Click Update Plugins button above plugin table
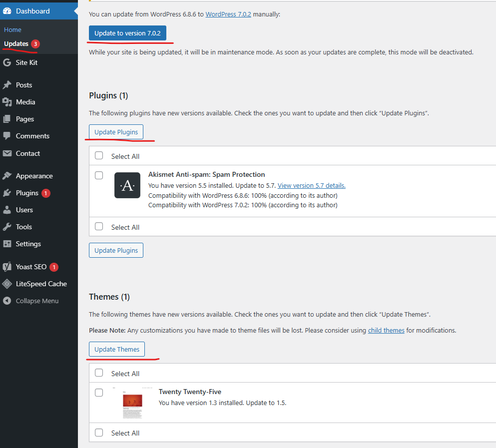 tap(116, 132)
